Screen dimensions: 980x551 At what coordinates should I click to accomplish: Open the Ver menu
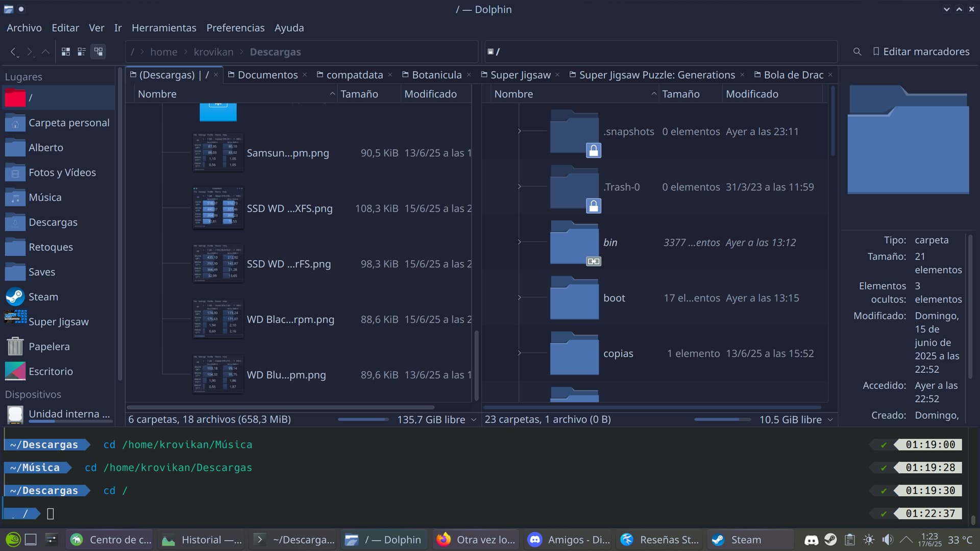[x=96, y=28]
